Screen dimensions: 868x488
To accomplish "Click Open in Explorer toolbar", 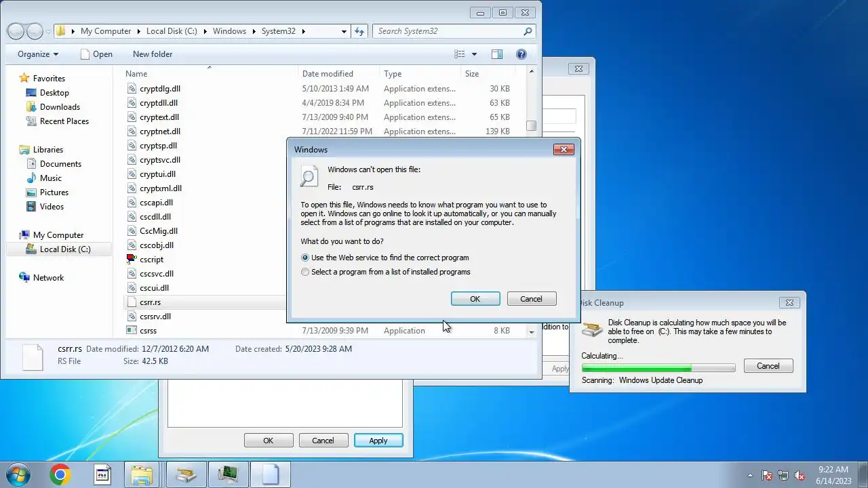I will (x=96, y=54).
